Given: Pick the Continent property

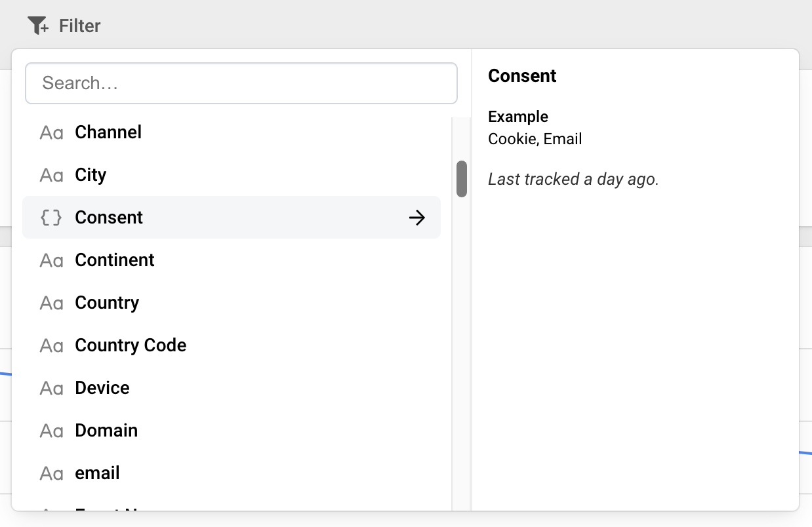Looking at the screenshot, I should [x=232, y=260].
